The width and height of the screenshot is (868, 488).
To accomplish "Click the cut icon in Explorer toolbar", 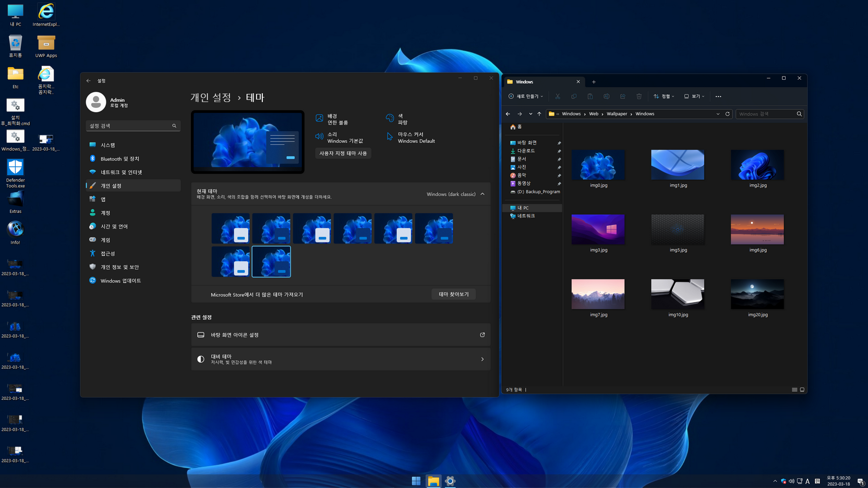I will (558, 96).
